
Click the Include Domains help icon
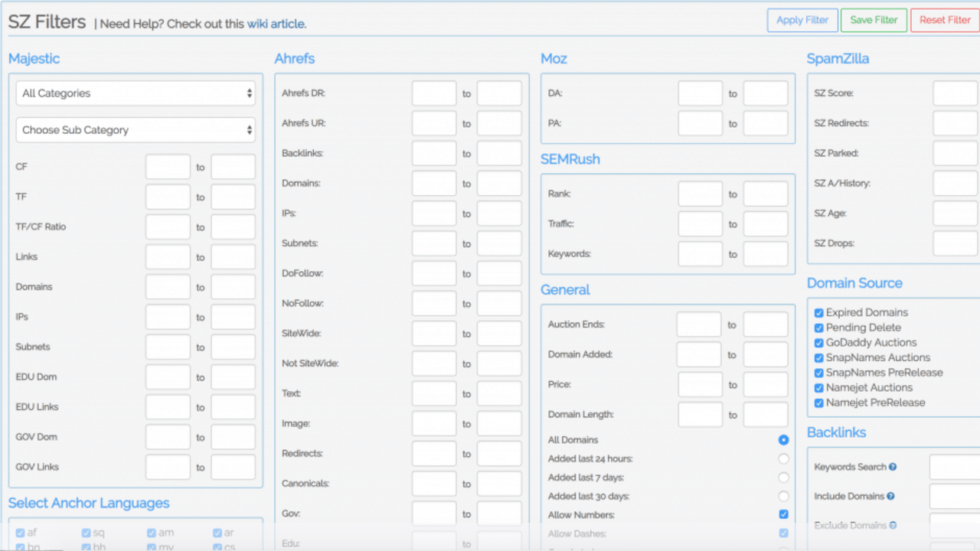tap(890, 496)
